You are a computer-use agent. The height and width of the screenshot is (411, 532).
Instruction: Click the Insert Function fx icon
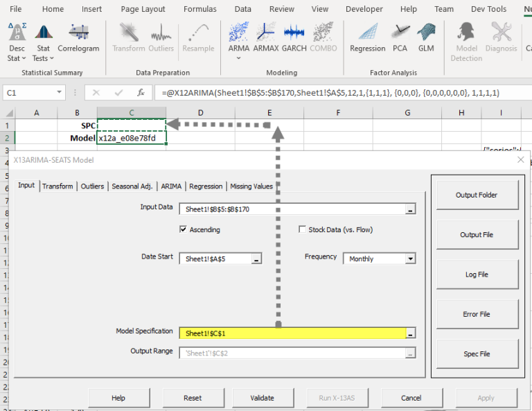(141, 93)
